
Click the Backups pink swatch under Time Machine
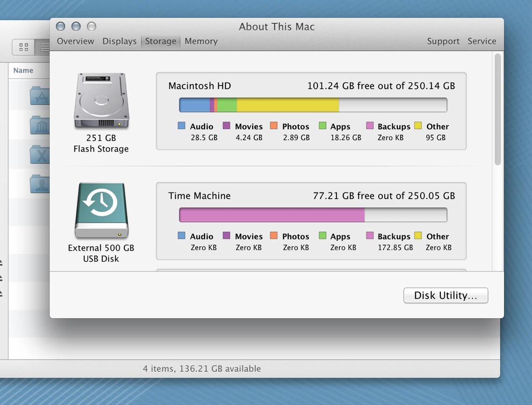(370, 235)
